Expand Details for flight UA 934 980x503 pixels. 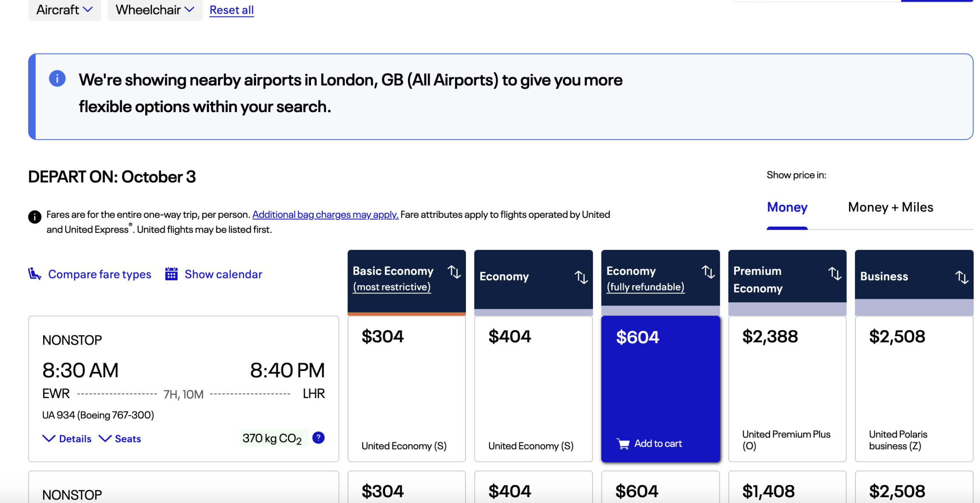tap(67, 439)
